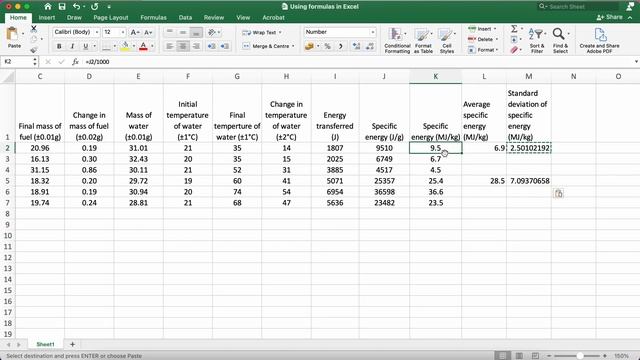Set bottom vertical alignment
Image resolution: width=640 pixels, height=360 pixels.
(196, 32)
